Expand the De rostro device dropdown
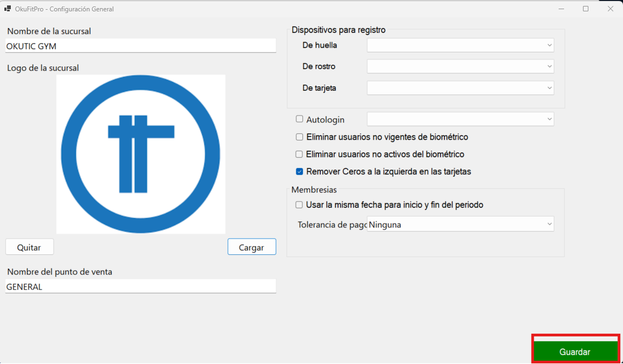623x364 pixels. [x=460, y=66]
